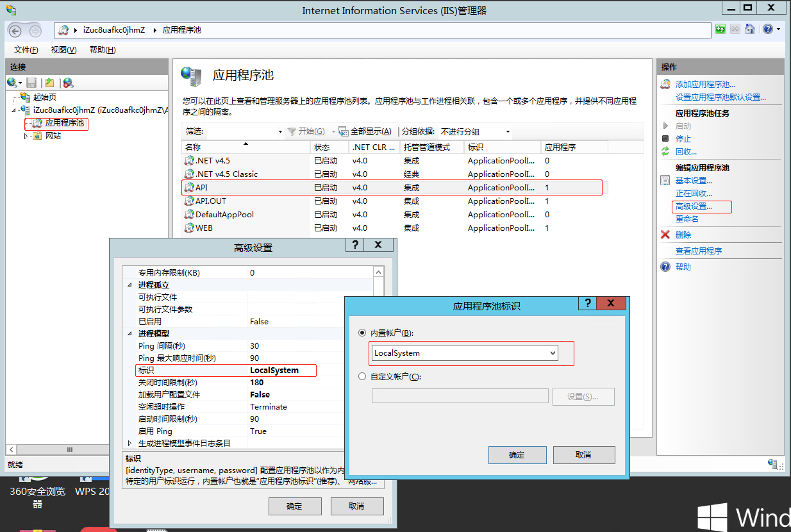Click the API.OUT application pool icon
The image size is (791, 532).
pyautogui.click(x=189, y=201)
